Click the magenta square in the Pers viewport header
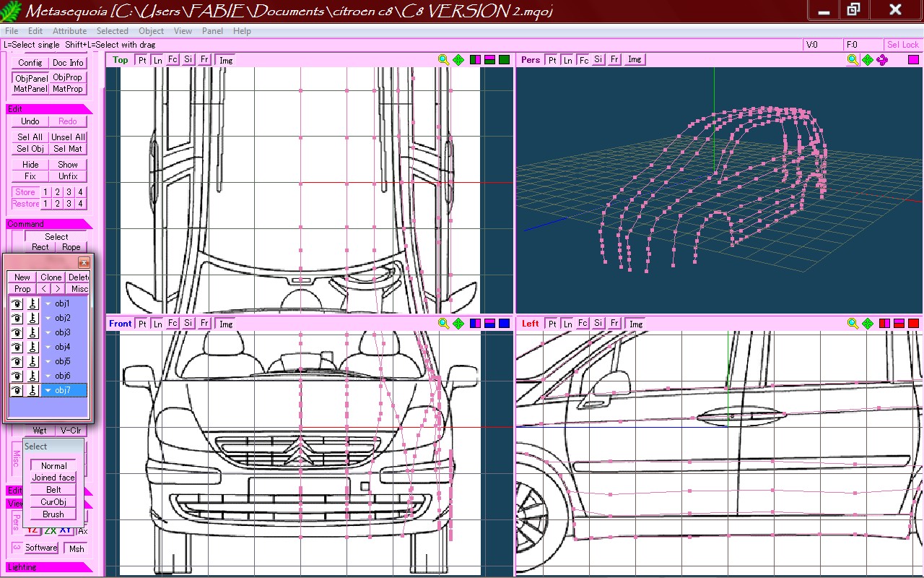This screenshot has width=924, height=578. [x=913, y=60]
